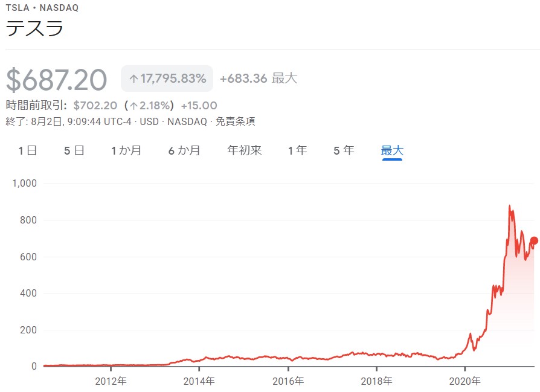
Task: Click the 時間前取引 label
Action: pos(36,106)
